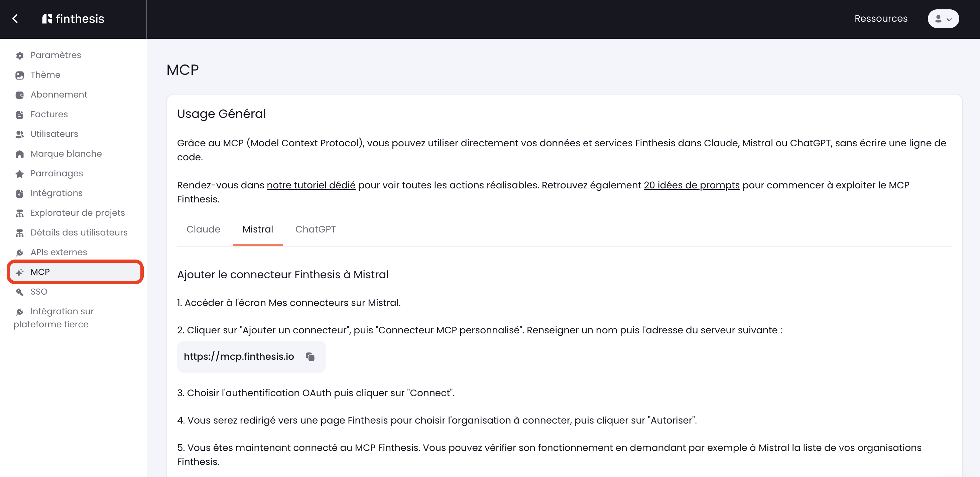Switch to the ChatGPT tab
Viewport: 980px width, 477px height.
coord(316,229)
